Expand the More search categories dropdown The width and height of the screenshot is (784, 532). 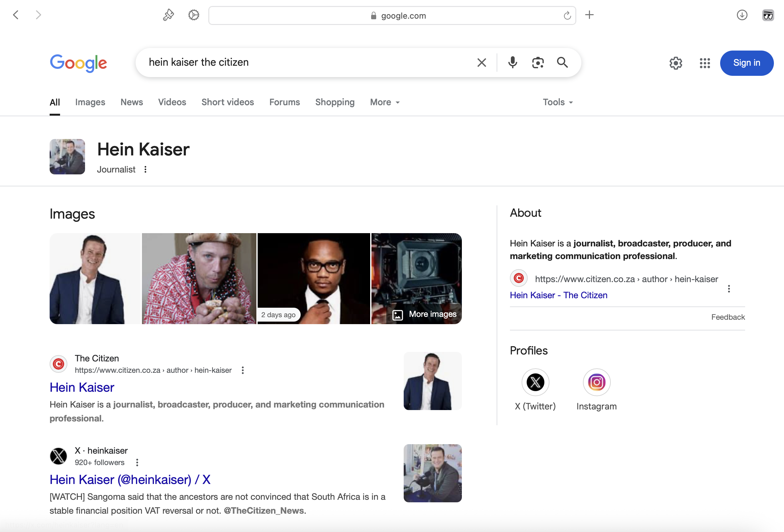[x=384, y=102]
